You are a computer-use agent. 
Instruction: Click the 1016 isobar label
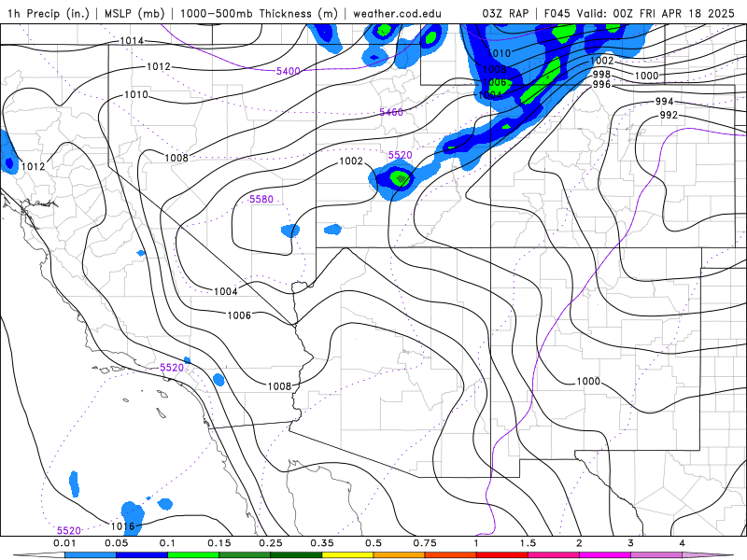click(x=123, y=526)
